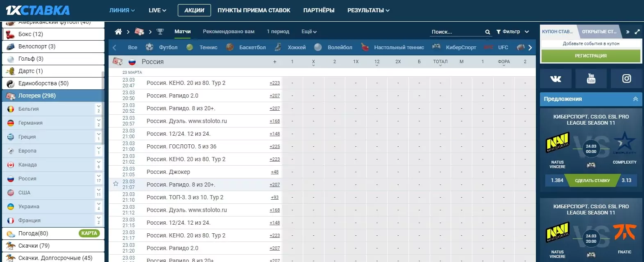Open the Карта weather button
The image size is (644, 262).
coord(89,233)
